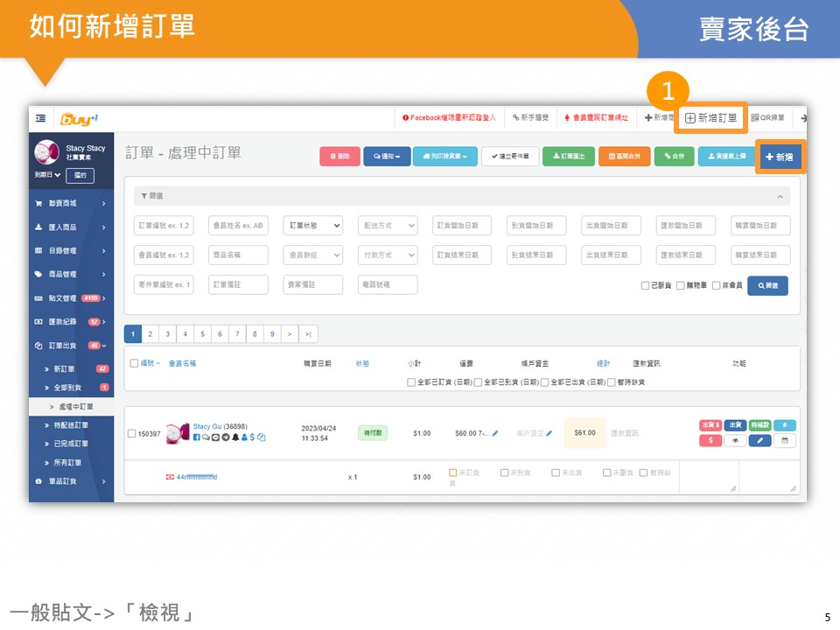Image resolution: width=840 pixels, height=630 pixels.
Task: Go to page 2 of the order list
Action: [x=150, y=334]
